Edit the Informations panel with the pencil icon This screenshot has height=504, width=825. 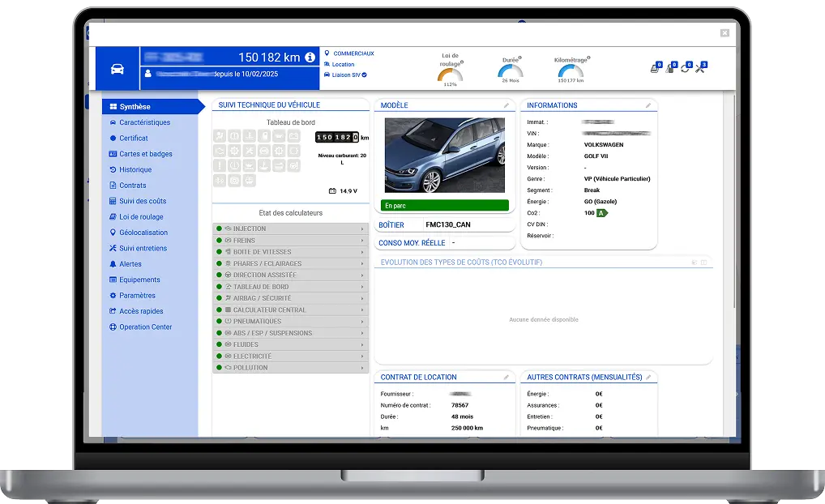(x=648, y=105)
